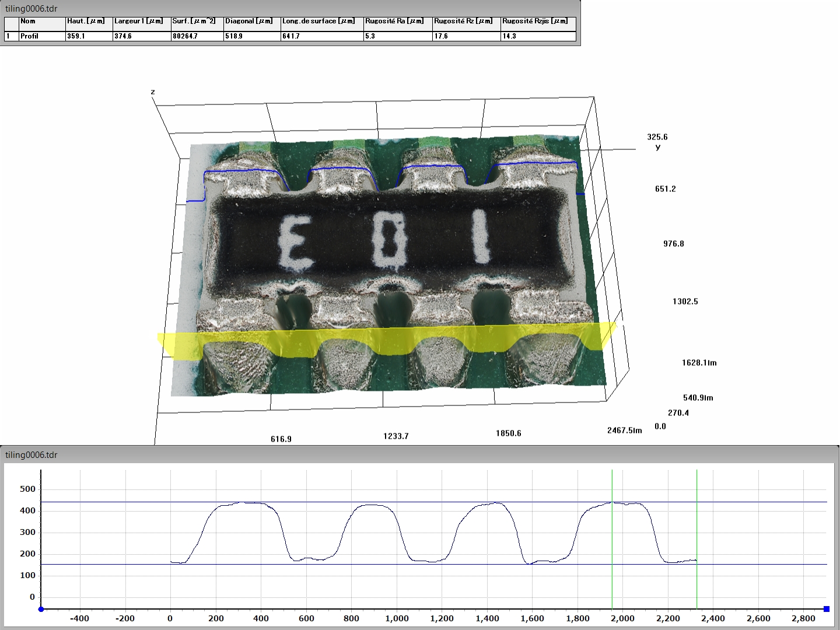Click the 'Nom' column header
This screenshot has width=840, height=630.
coord(41,22)
